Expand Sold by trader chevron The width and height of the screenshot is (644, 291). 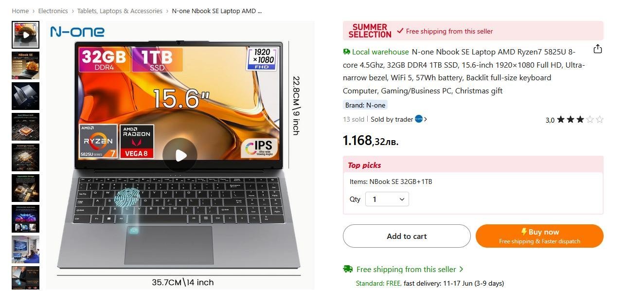pos(426,119)
